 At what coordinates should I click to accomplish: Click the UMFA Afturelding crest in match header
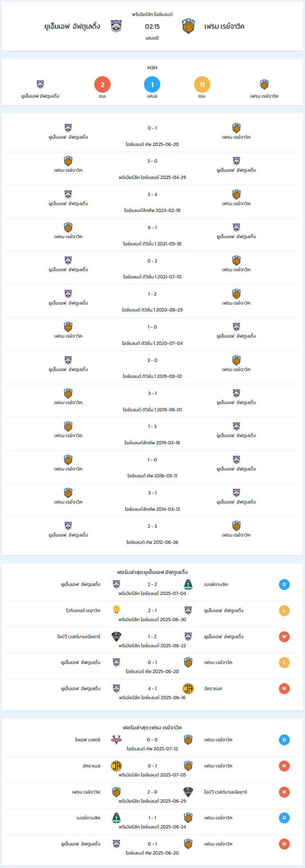(x=116, y=26)
